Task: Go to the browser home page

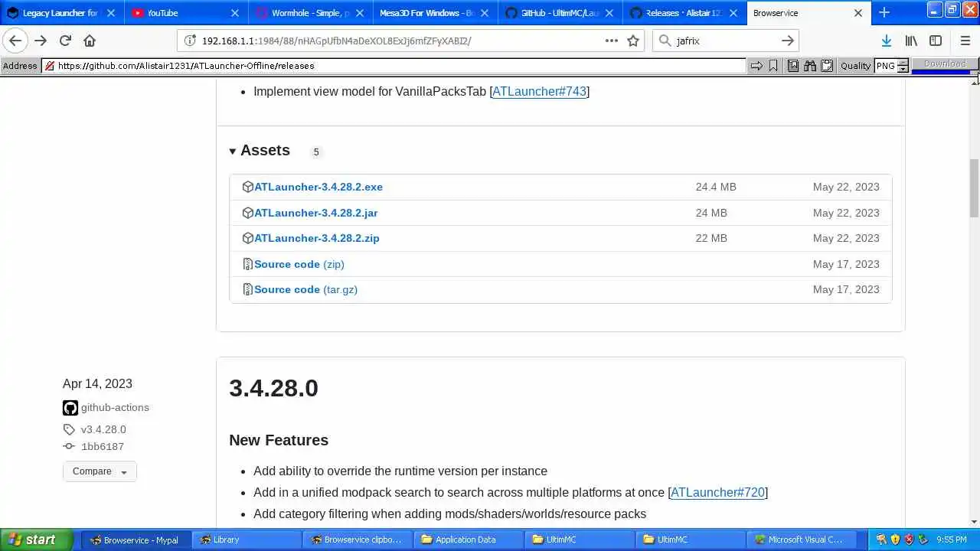Action: pos(90,41)
